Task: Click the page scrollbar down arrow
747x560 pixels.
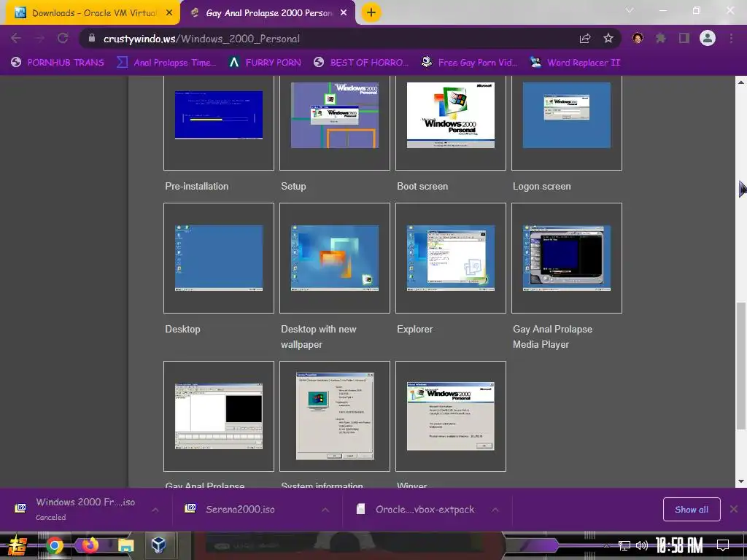Action: point(741,481)
